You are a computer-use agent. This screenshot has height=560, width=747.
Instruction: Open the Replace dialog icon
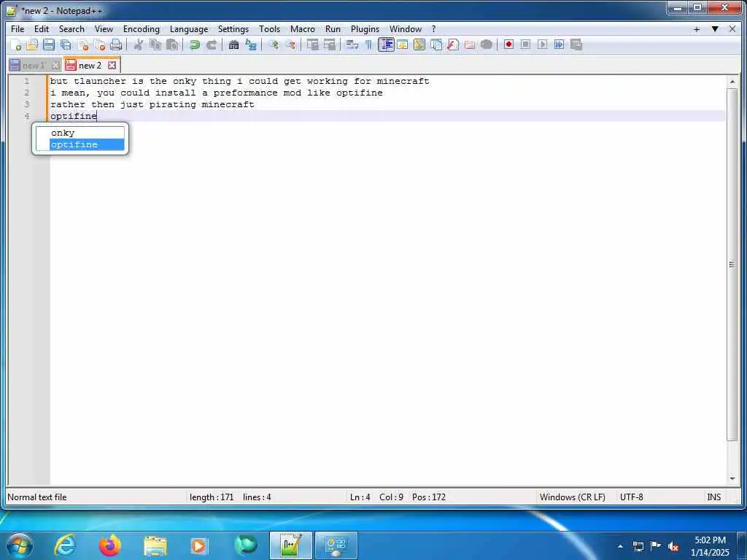[x=251, y=44]
